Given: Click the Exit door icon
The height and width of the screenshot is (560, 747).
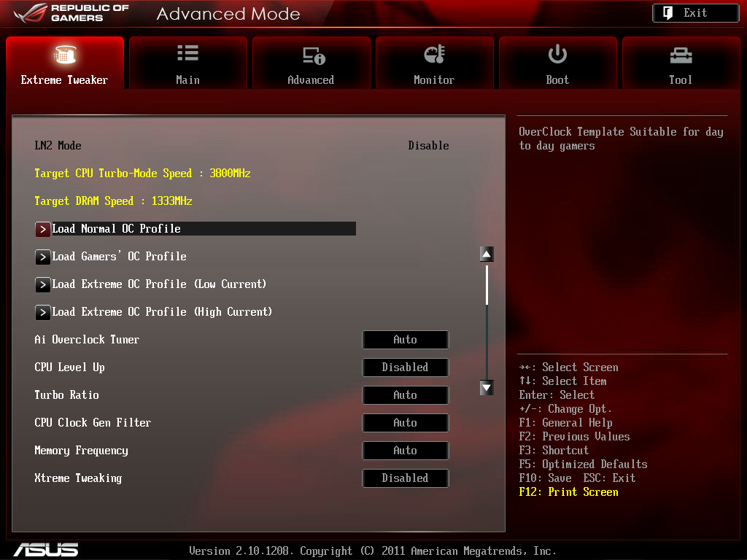Looking at the screenshot, I should 667,12.
